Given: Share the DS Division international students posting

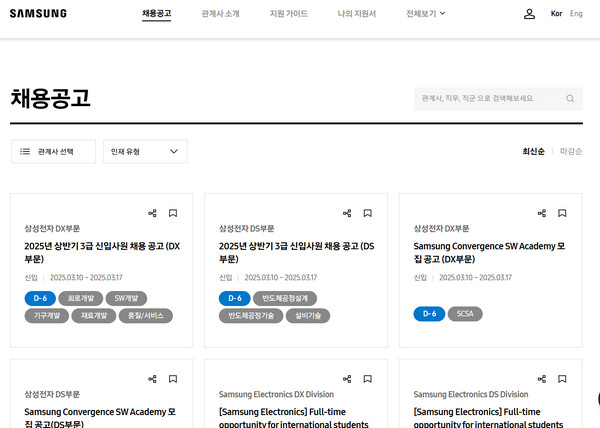Looking at the screenshot, I should 542,379.
